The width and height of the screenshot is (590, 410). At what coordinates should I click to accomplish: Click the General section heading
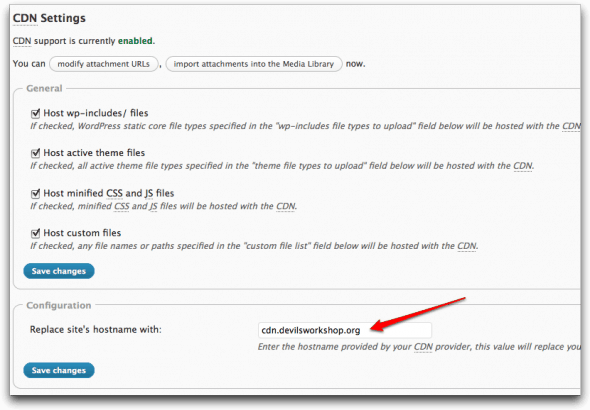point(44,88)
